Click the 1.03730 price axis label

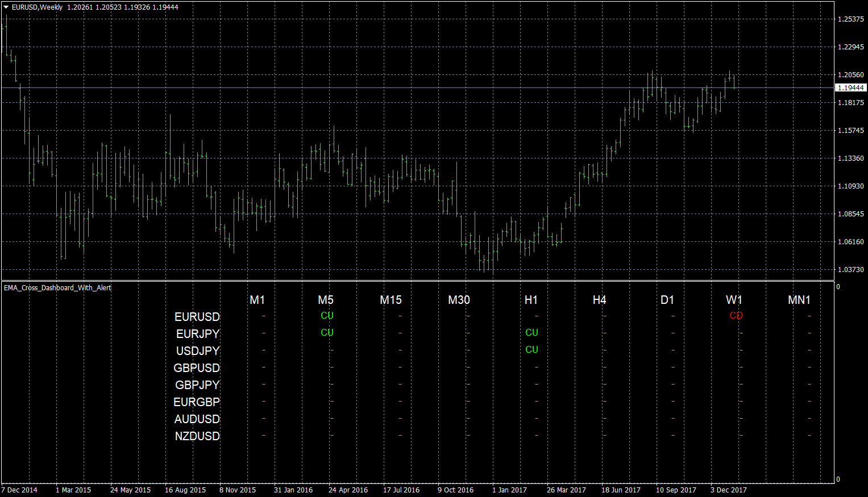[850, 270]
